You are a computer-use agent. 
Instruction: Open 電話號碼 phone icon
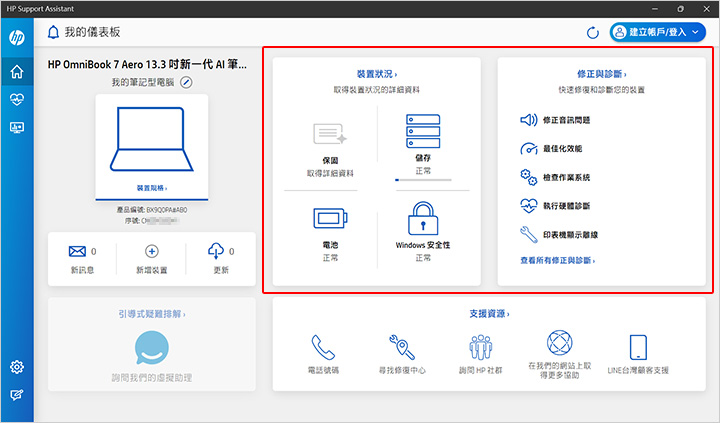(323, 347)
